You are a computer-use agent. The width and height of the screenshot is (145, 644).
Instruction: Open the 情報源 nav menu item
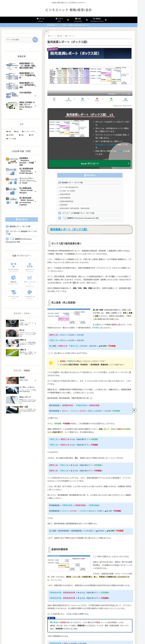coord(97,20)
